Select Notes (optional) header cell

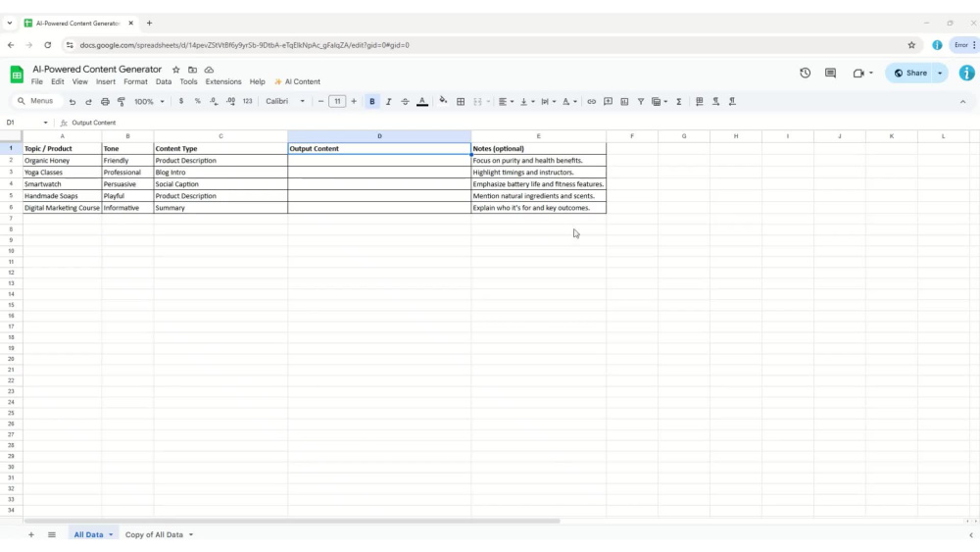point(538,149)
